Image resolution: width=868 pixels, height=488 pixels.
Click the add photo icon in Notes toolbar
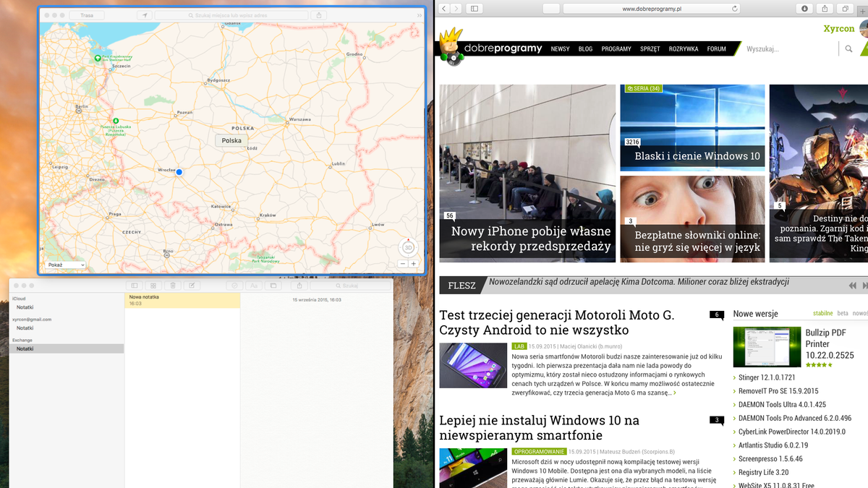(x=273, y=286)
